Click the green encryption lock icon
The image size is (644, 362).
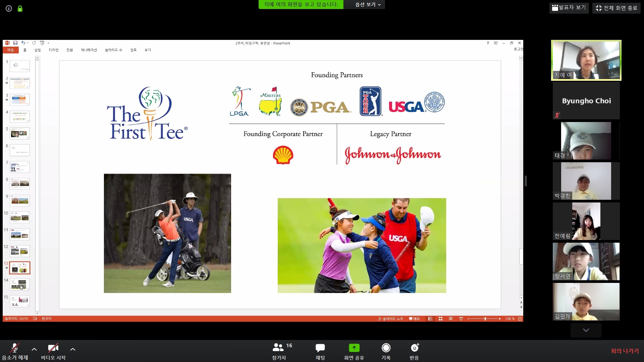20,9
